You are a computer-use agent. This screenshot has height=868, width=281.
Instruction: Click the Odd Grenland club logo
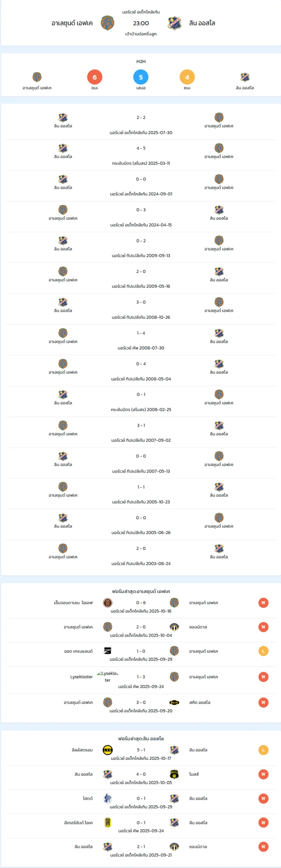tap(107, 651)
